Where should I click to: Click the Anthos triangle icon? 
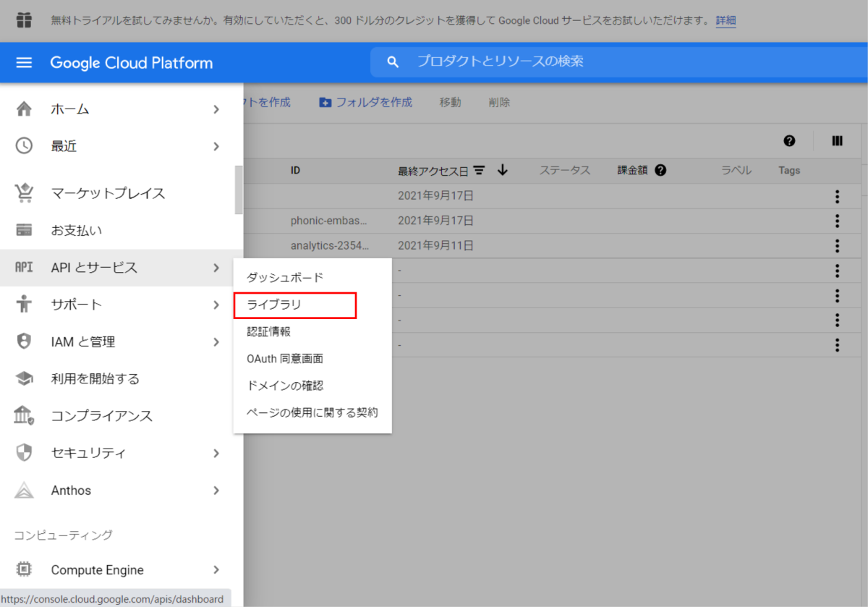coord(24,491)
